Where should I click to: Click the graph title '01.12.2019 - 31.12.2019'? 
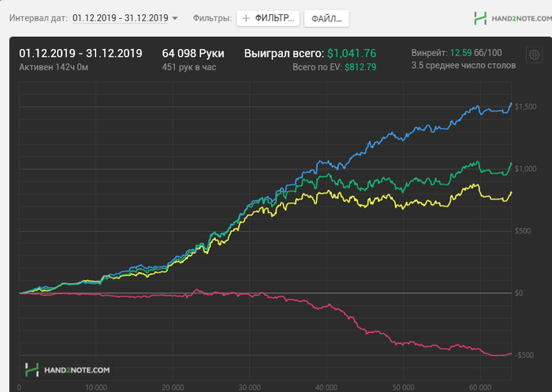click(80, 53)
